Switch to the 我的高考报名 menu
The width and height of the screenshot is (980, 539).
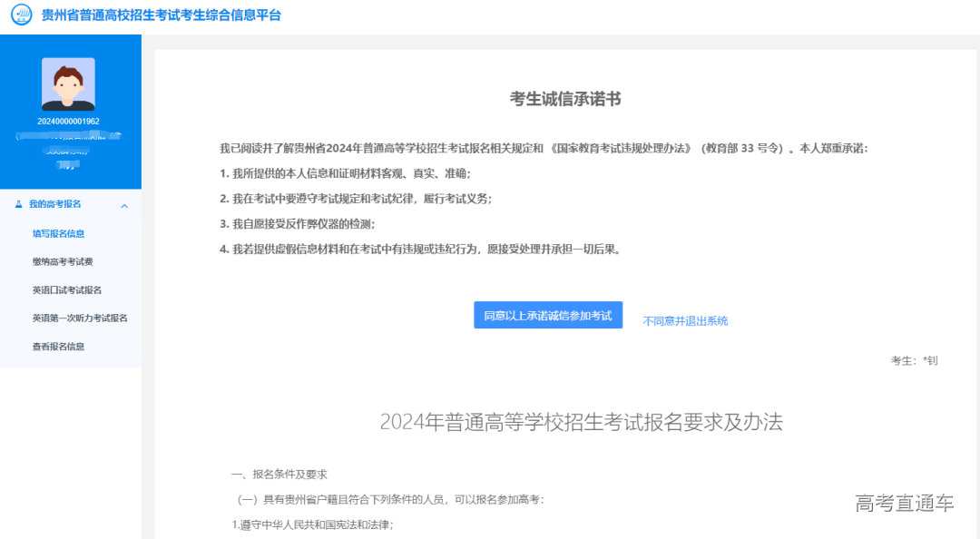tap(54, 204)
